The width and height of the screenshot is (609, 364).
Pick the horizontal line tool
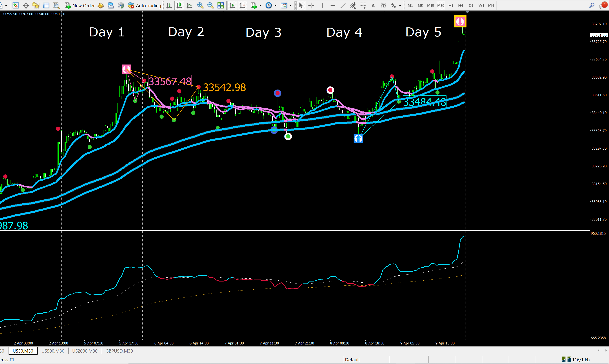tap(333, 5)
